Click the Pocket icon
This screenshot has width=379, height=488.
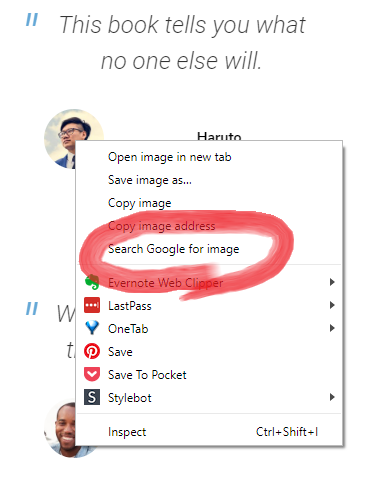(92, 374)
